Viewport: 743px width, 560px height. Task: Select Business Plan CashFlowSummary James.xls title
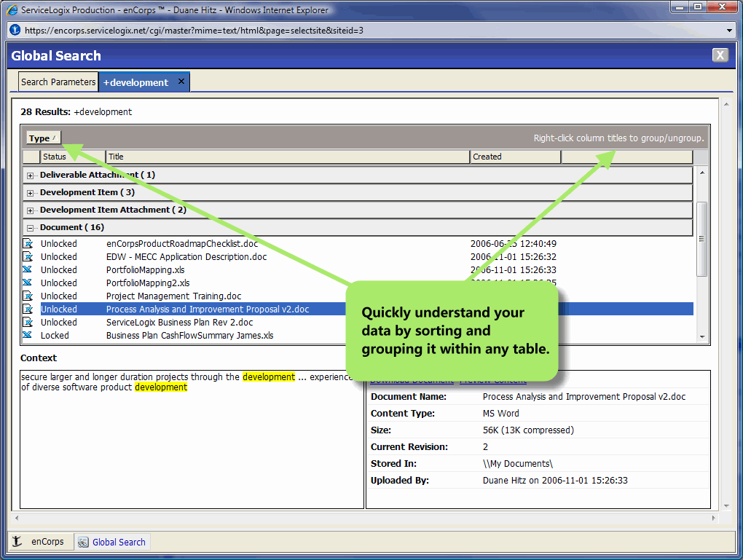pyautogui.click(x=190, y=336)
